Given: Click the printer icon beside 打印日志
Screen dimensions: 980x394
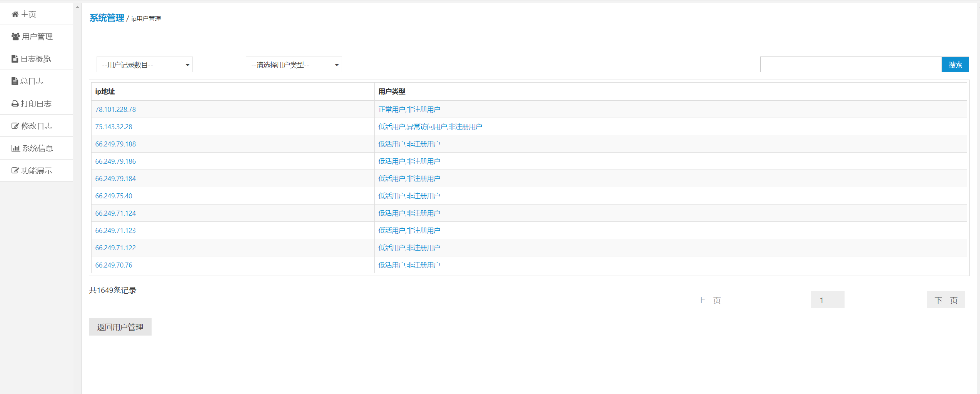Looking at the screenshot, I should [15, 104].
